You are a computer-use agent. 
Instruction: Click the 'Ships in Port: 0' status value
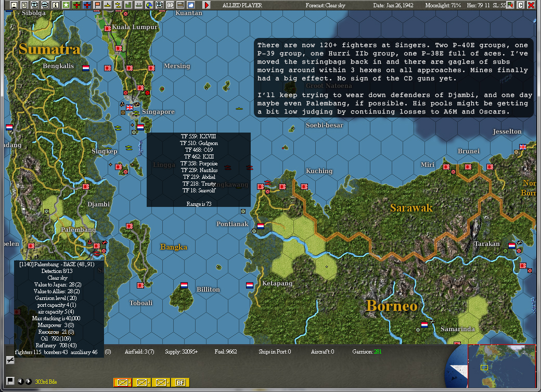[275, 351]
